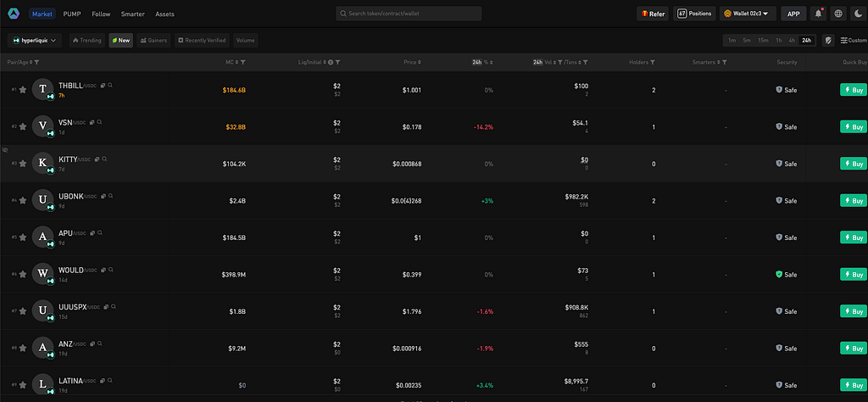Toggle favorite star for WOULD
Viewport: 868px width, 402px height.
[23, 274]
